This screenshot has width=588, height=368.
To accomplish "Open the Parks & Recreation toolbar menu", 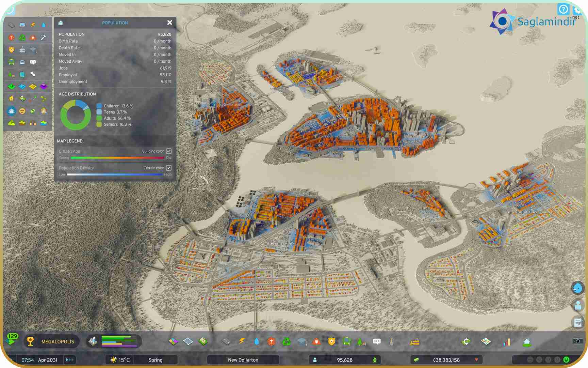I will pyautogui.click(x=361, y=341).
